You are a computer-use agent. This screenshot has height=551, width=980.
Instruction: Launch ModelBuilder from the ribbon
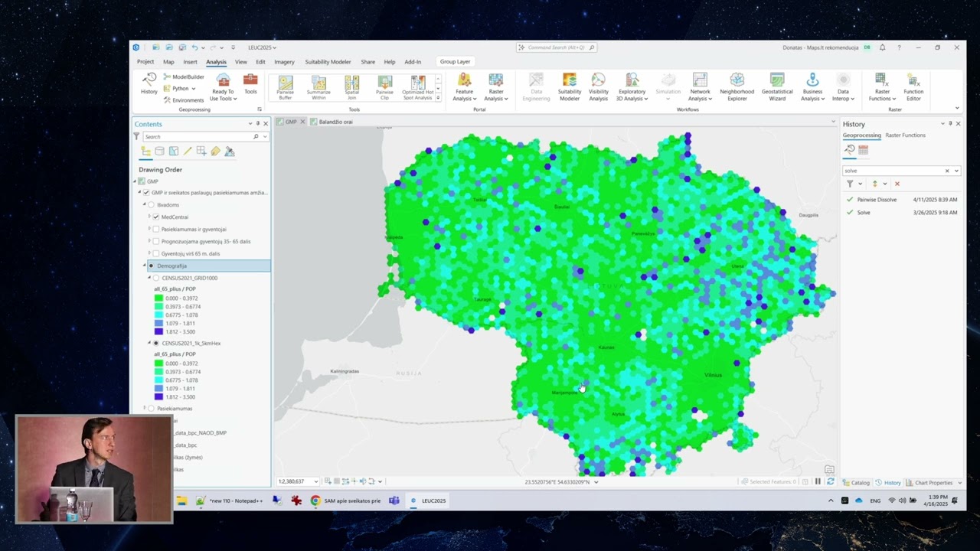(x=183, y=77)
